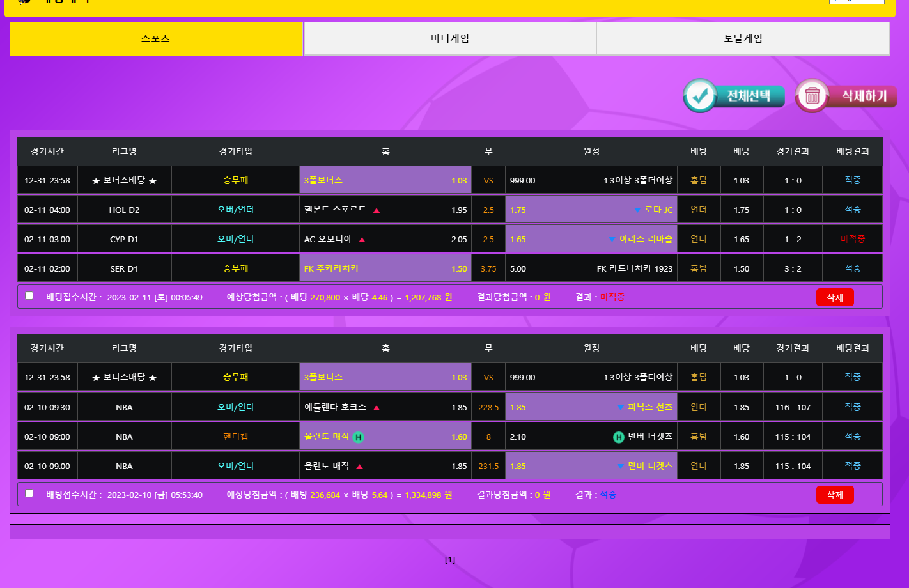909x588 pixels.
Task: Switch to the 미니게임 tab
Action: pyautogui.click(x=449, y=38)
